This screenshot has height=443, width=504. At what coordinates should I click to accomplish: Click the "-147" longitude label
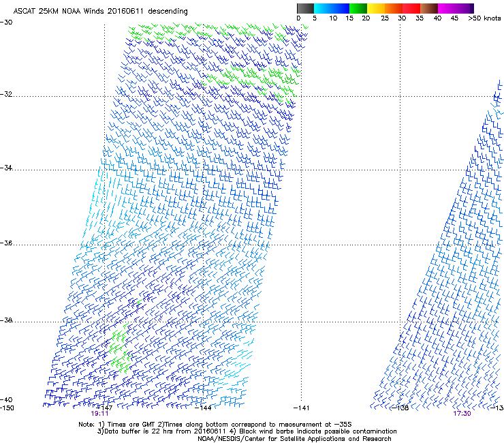tap(105, 408)
